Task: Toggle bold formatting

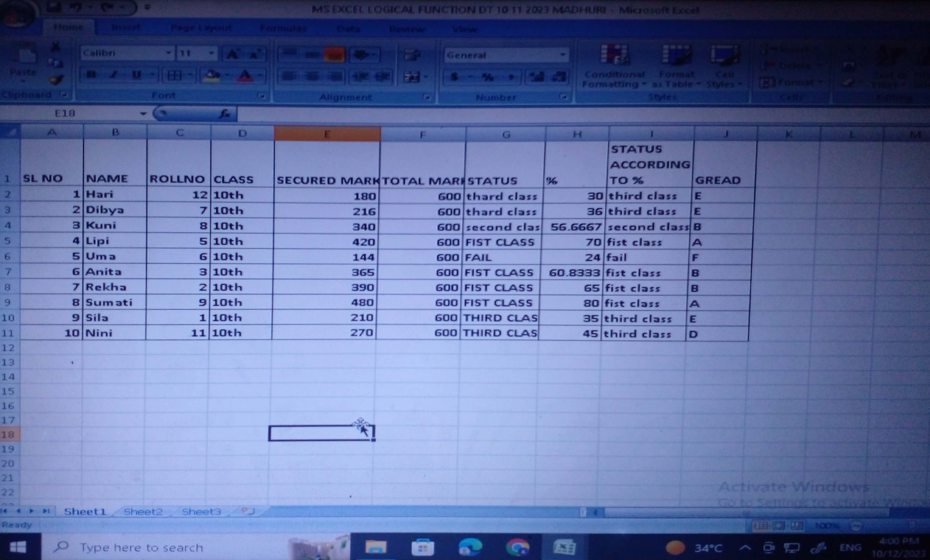Action: tap(91, 75)
